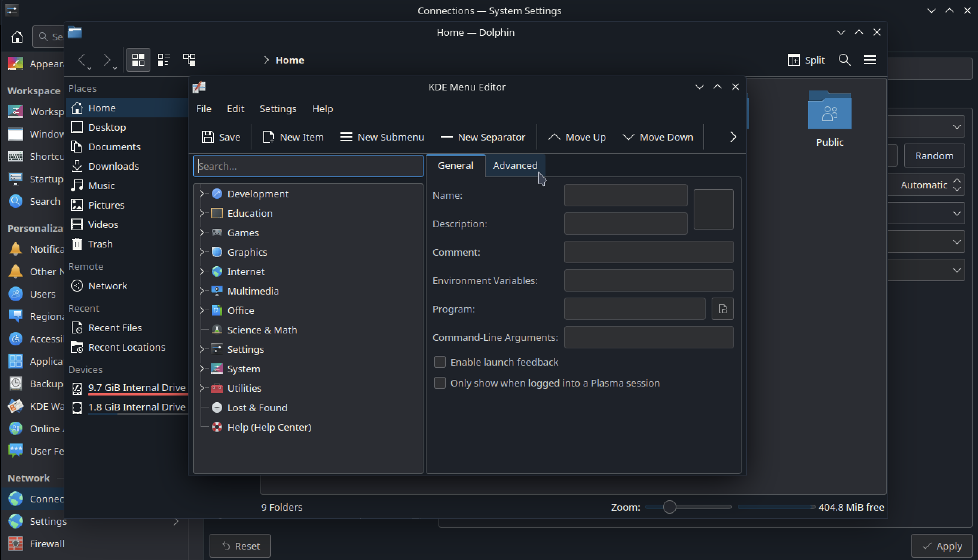The height and width of the screenshot is (560, 978).
Task: Switch Dolphin to icons view mode
Action: point(138,59)
